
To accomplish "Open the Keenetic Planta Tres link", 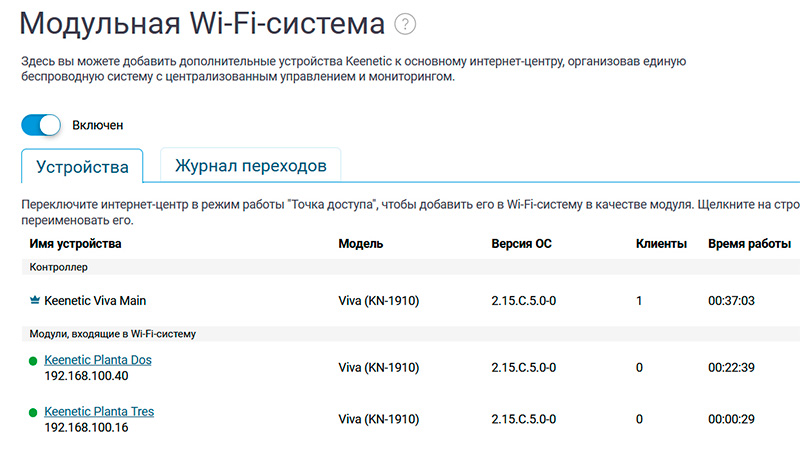I will pos(99,411).
